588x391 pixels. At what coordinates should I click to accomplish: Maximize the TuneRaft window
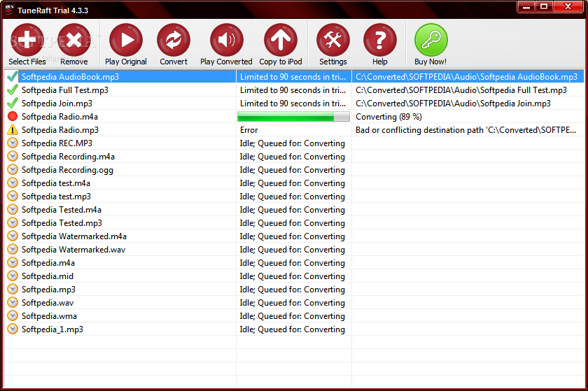tap(543, 7)
